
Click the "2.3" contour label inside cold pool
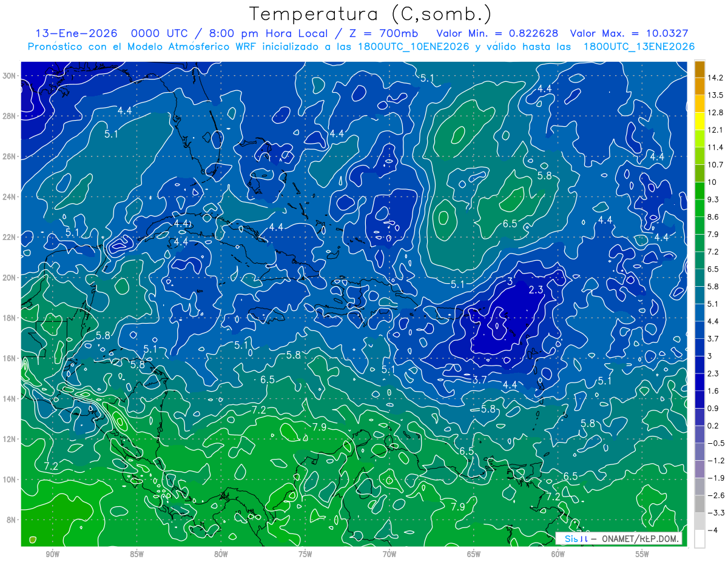tap(536, 290)
